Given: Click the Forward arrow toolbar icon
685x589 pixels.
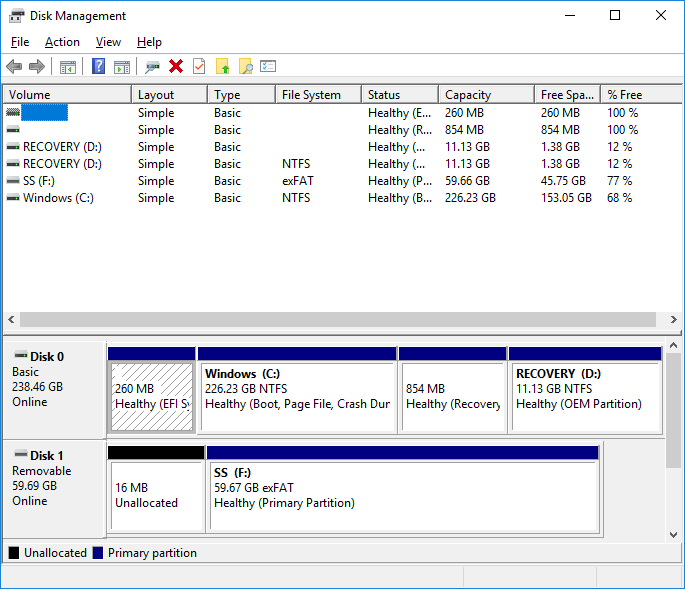Looking at the screenshot, I should [x=37, y=67].
